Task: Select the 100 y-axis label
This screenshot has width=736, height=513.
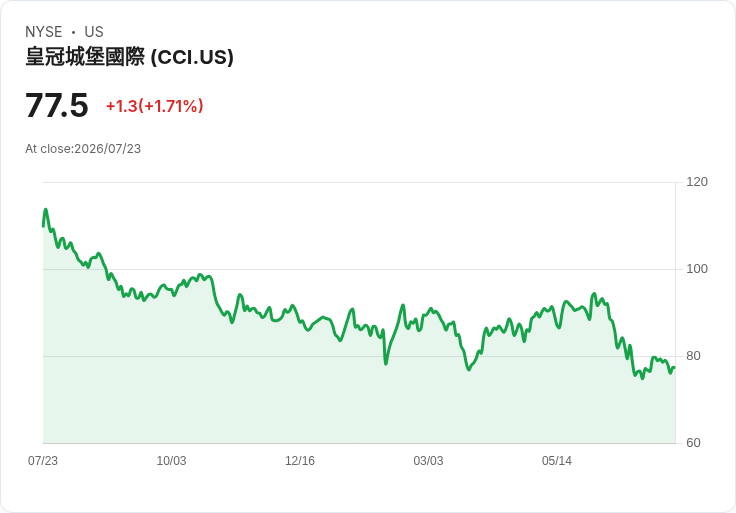Action: [697, 268]
